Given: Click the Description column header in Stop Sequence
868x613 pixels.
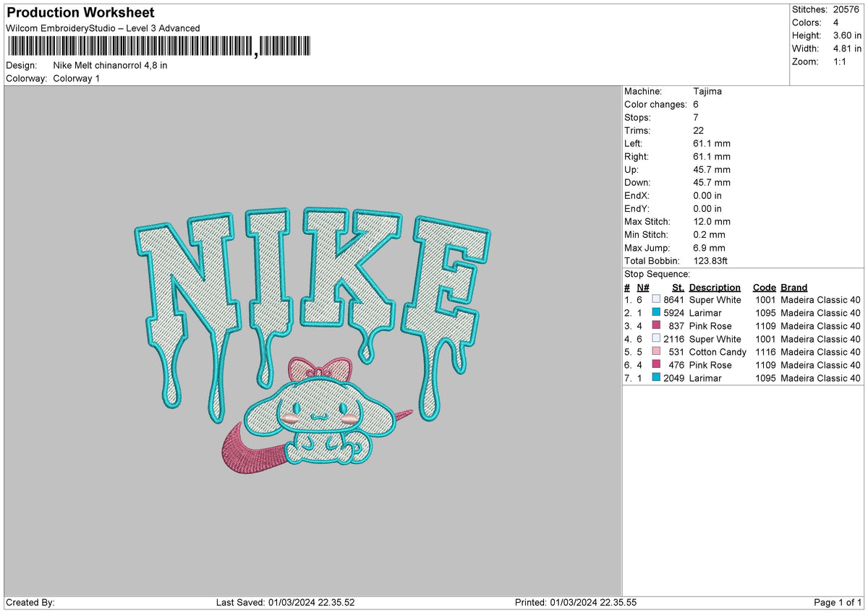Looking at the screenshot, I should click(715, 287).
